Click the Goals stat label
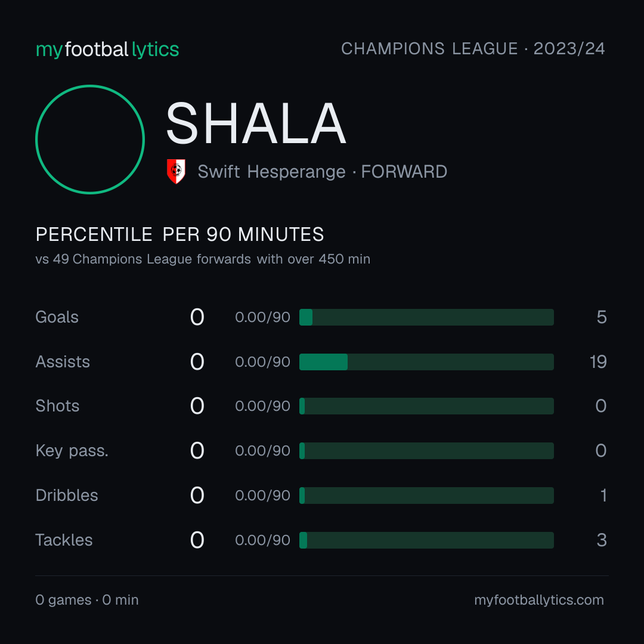The height and width of the screenshot is (644, 644). click(x=57, y=317)
